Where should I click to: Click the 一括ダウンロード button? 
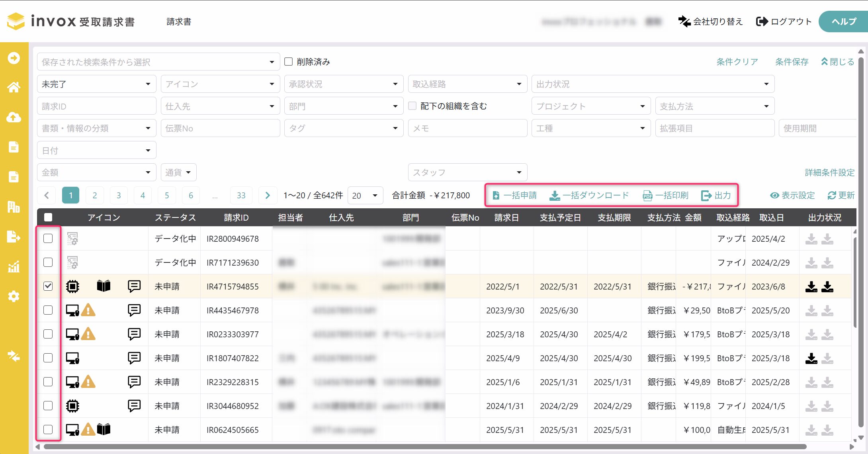pyautogui.click(x=589, y=195)
